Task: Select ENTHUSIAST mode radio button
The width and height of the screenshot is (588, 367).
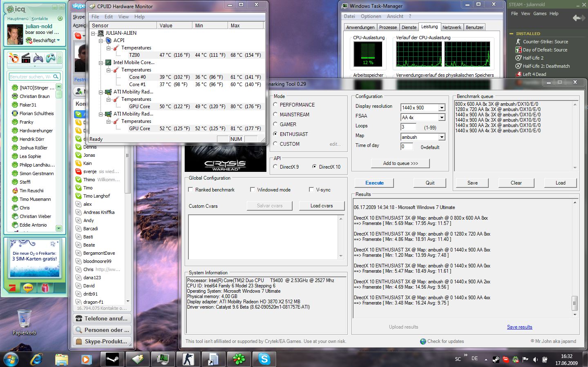Action: coord(275,134)
